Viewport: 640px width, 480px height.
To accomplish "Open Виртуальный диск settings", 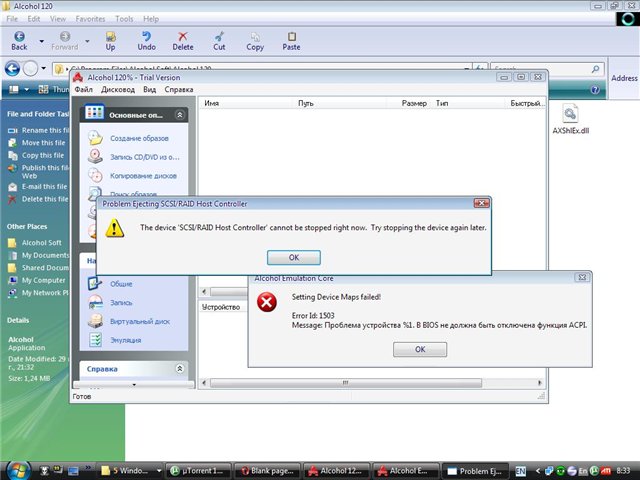I will point(139,321).
